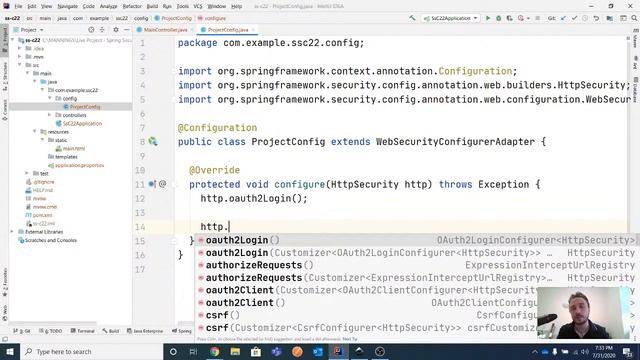Open the Refactor menu

click(132, 6)
